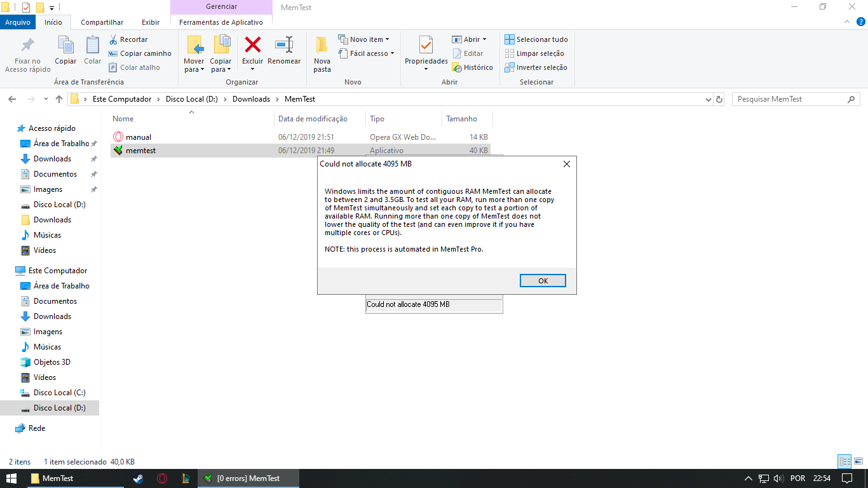Show hidden tray icons arrow
Image resolution: width=868 pixels, height=488 pixels.
748,478
